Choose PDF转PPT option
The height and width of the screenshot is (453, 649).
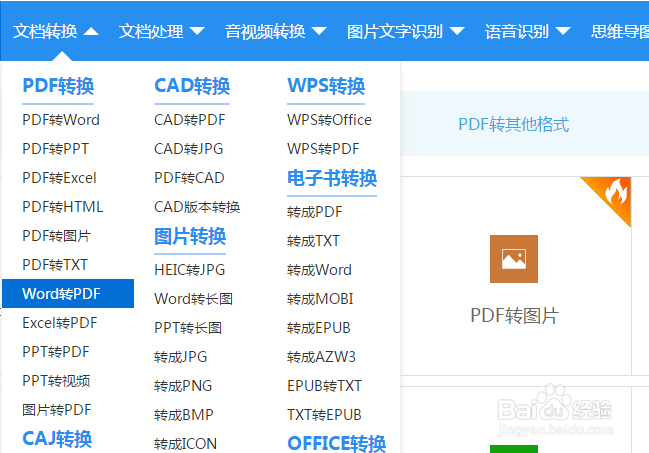tap(55, 149)
